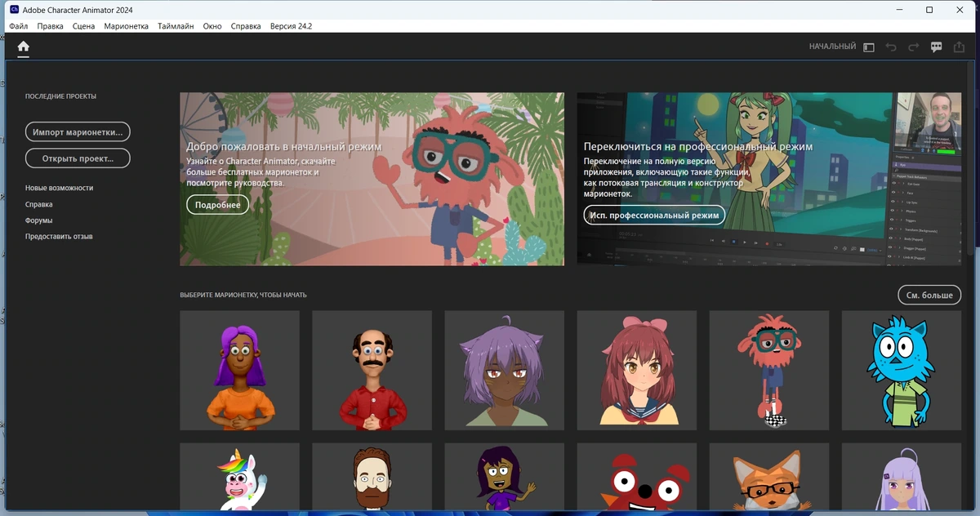This screenshot has height=516, width=980.
Task: Select the purple-haired anime cat-ear puppet
Action: 504,370
